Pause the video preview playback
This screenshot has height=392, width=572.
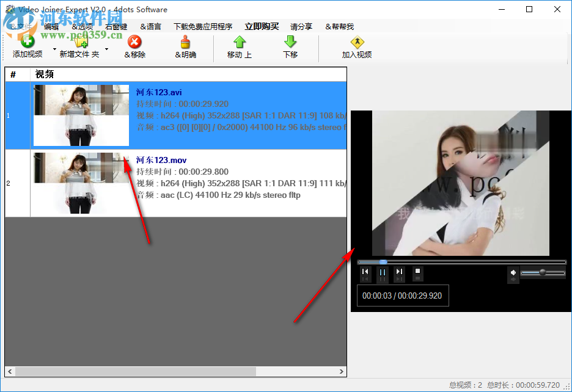382,272
